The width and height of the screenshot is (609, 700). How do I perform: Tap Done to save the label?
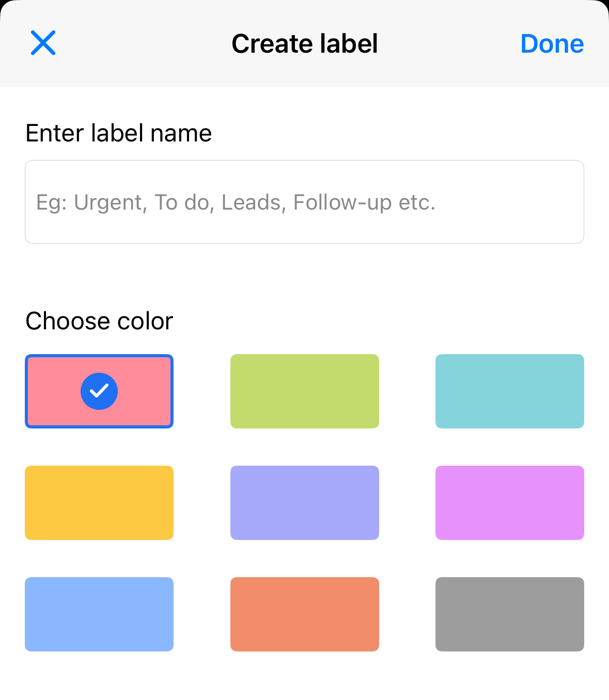click(x=552, y=43)
